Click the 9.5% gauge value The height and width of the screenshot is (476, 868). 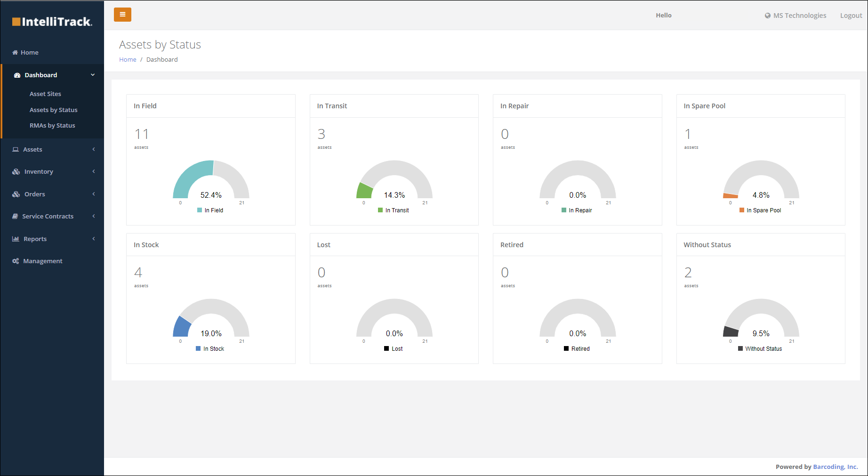[761, 334]
